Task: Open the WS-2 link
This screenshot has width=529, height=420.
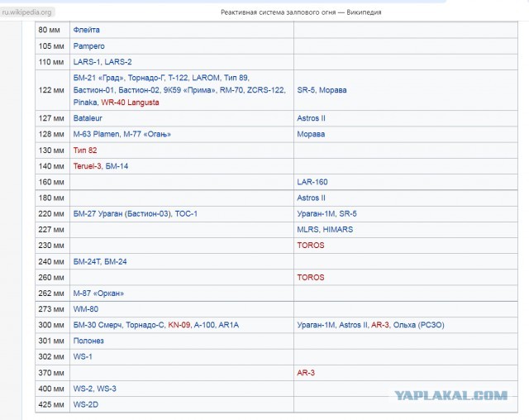Action: point(83,389)
